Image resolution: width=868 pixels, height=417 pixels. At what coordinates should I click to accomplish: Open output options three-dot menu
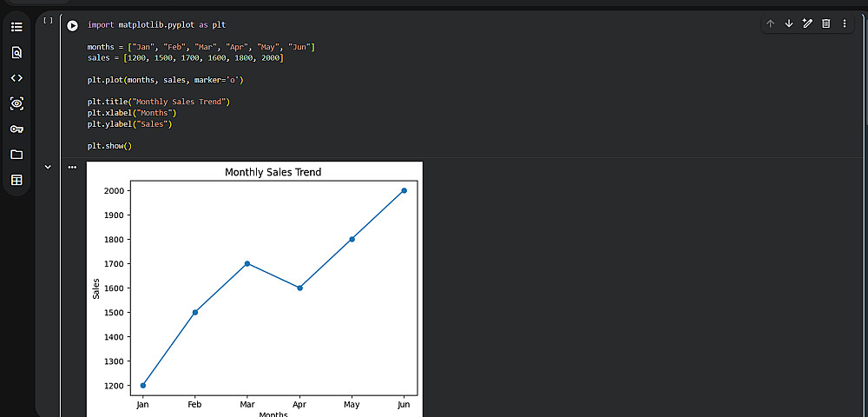tap(73, 167)
